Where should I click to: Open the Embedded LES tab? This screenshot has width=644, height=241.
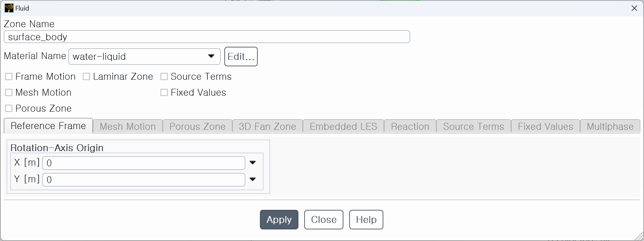343,126
